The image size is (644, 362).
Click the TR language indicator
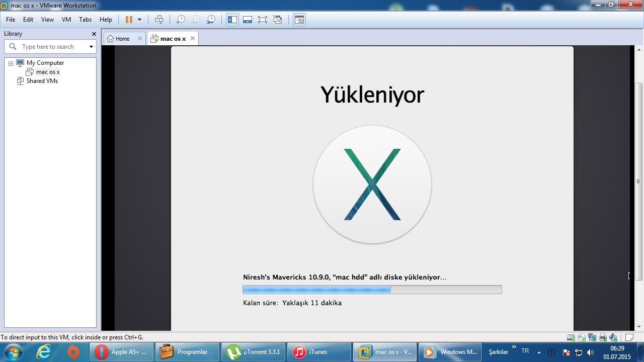(x=525, y=351)
